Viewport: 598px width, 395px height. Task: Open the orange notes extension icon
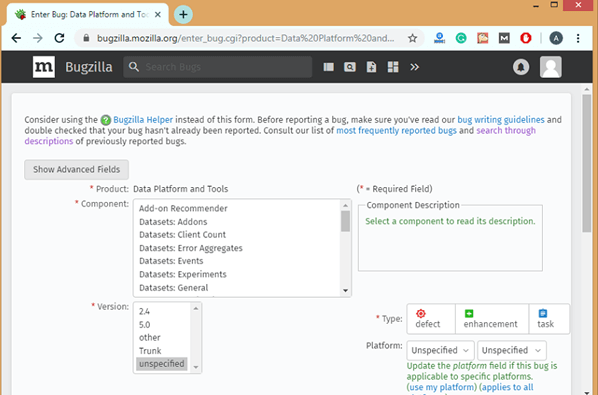pyautogui.click(x=482, y=38)
